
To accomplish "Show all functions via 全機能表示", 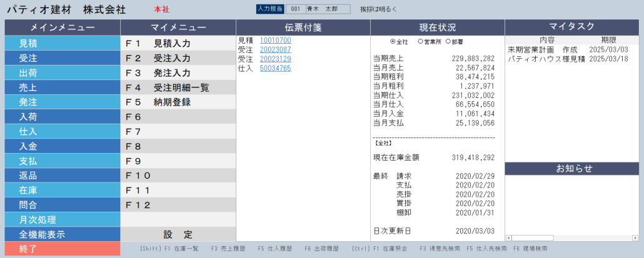I will [62, 234].
